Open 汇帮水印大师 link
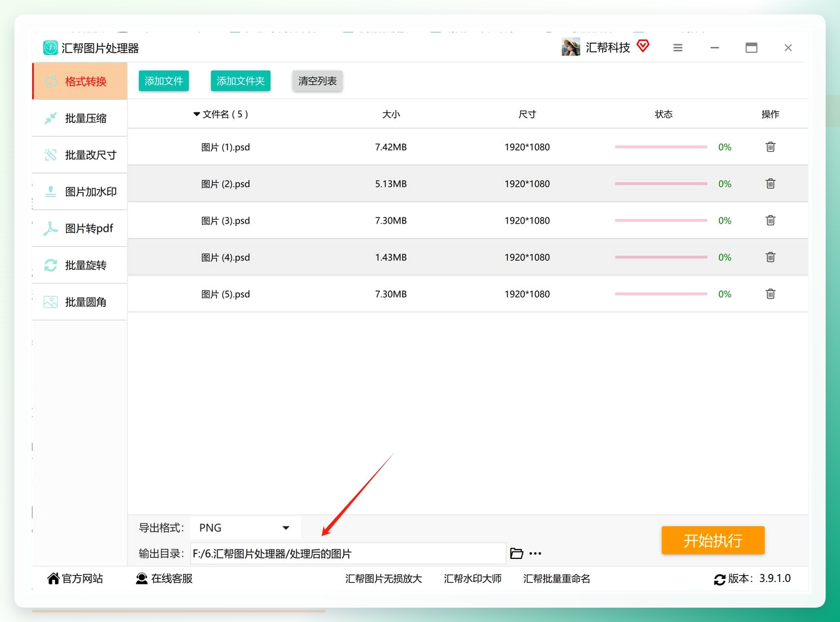Screen dimensions: 840x622 coord(472,579)
